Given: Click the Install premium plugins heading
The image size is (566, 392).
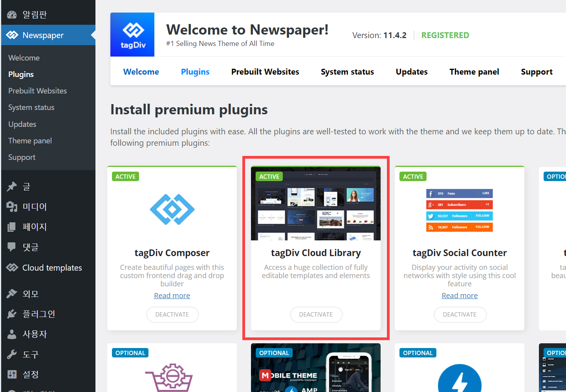Looking at the screenshot, I should pyautogui.click(x=189, y=110).
